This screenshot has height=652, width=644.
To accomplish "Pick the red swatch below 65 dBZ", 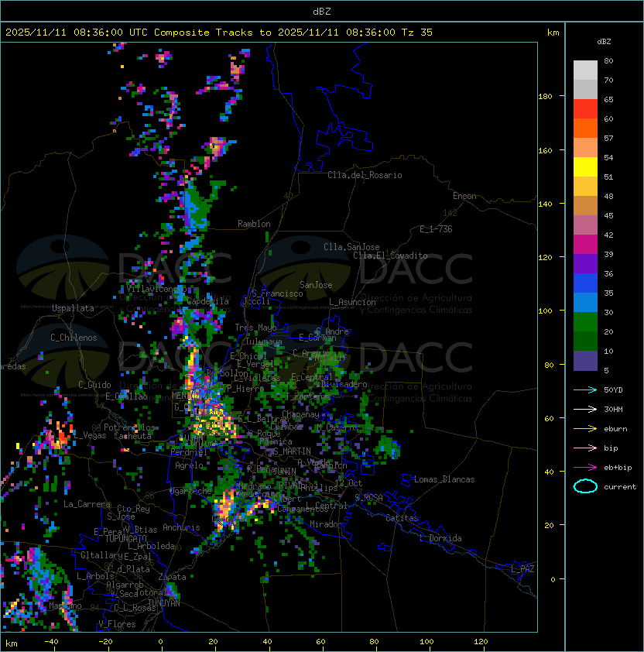I will coord(585,109).
